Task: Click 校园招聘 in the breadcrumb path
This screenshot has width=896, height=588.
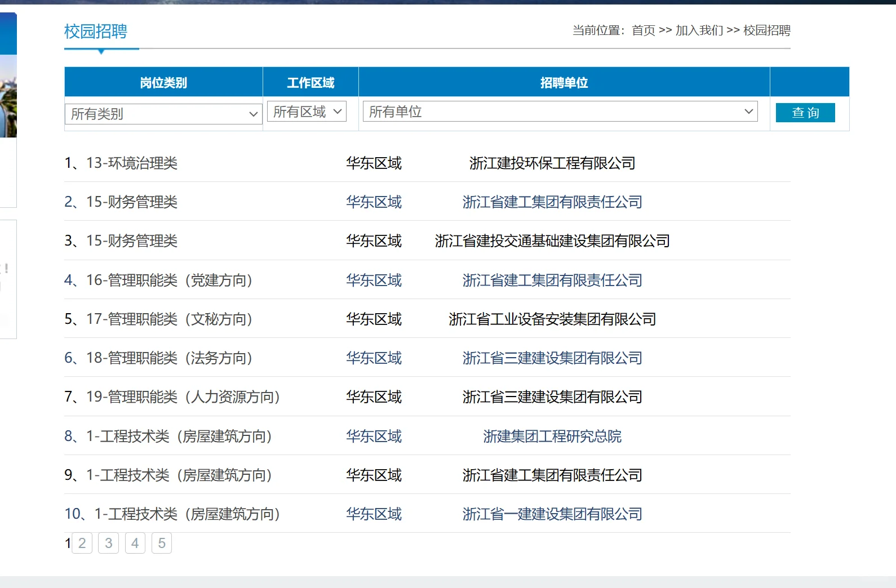Action: click(x=767, y=30)
